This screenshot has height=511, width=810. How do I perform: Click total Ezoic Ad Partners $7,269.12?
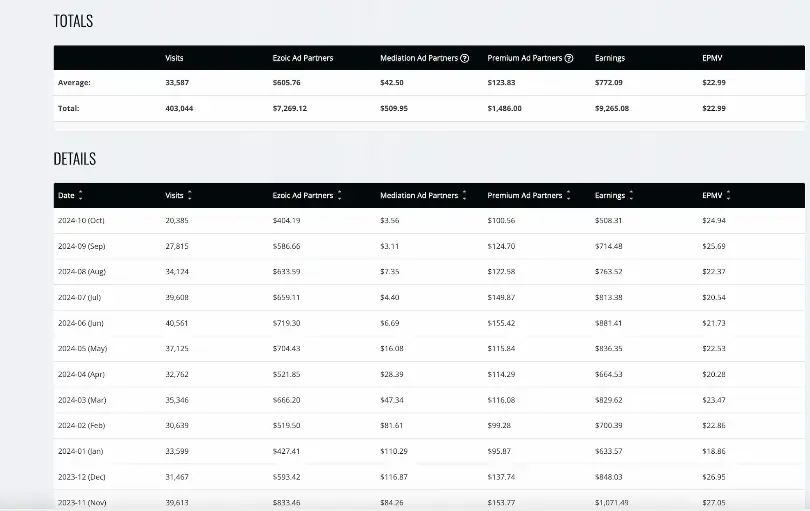point(290,109)
